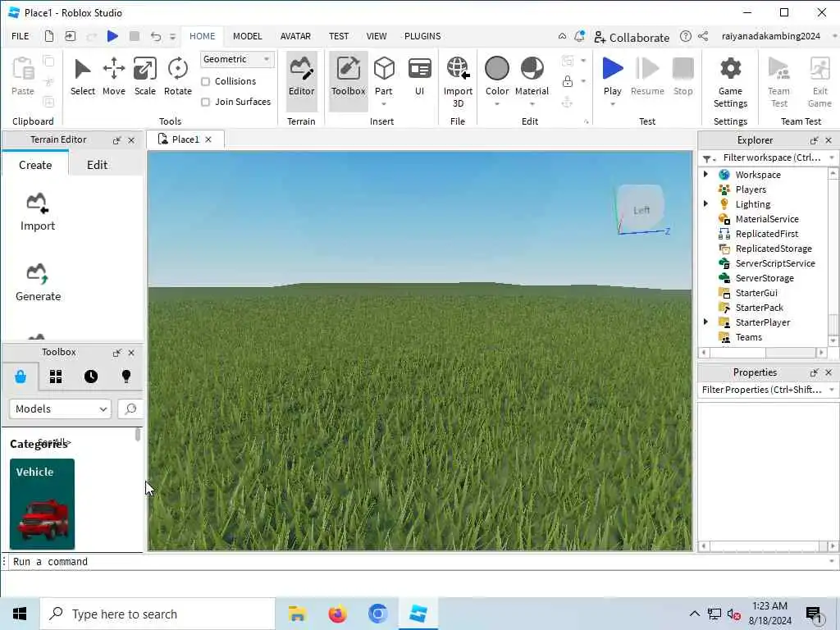Enable Join Surfaces checkbox
This screenshot has width=840, height=630.
205,102
